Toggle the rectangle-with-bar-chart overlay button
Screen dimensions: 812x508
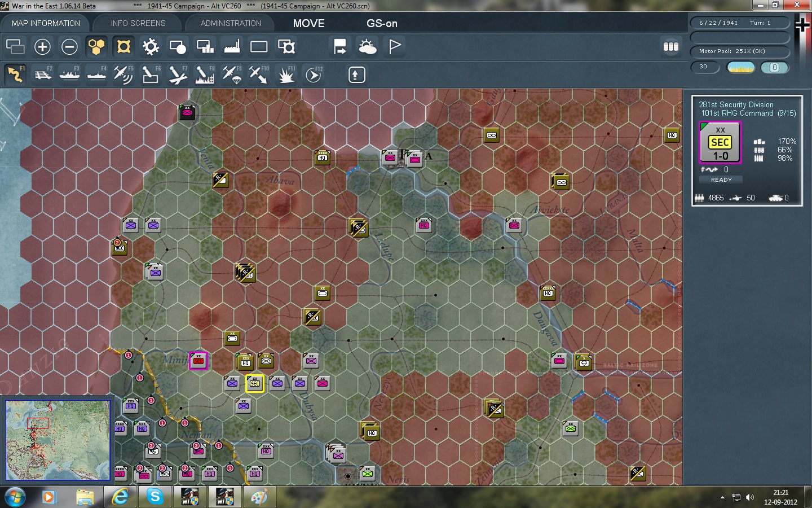pyautogui.click(x=205, y=46)
